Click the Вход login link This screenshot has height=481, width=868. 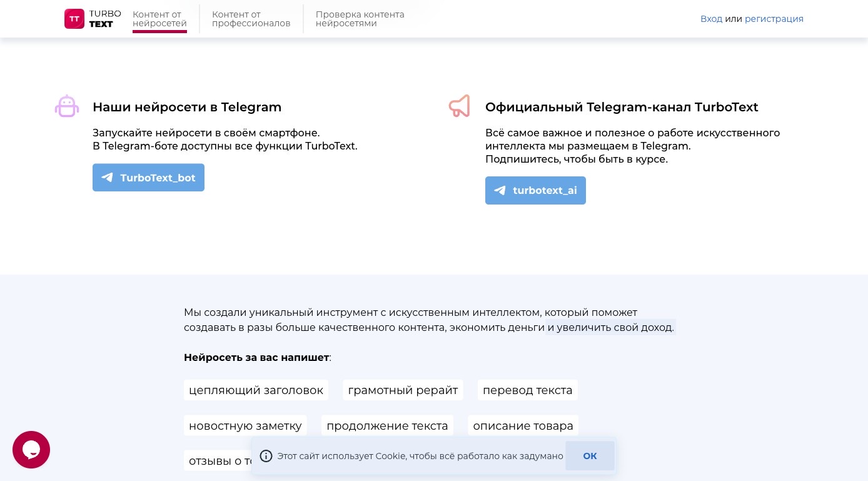click(x=711, y=19)
